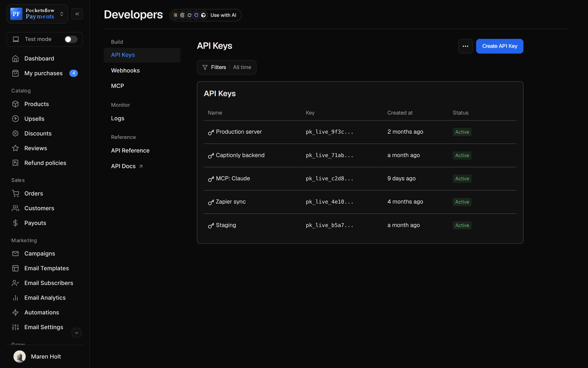
Task: Click the Create API Key button
Action: 500,46
